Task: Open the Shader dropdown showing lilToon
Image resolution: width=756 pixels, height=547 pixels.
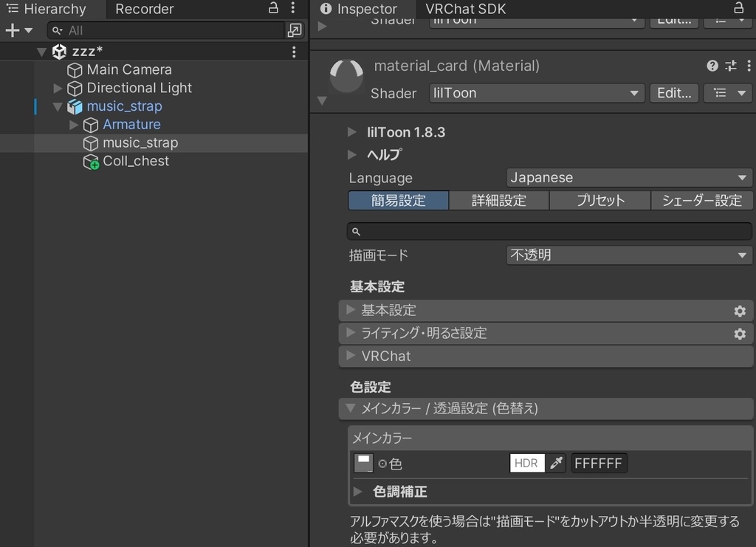Action: point(536,93)
